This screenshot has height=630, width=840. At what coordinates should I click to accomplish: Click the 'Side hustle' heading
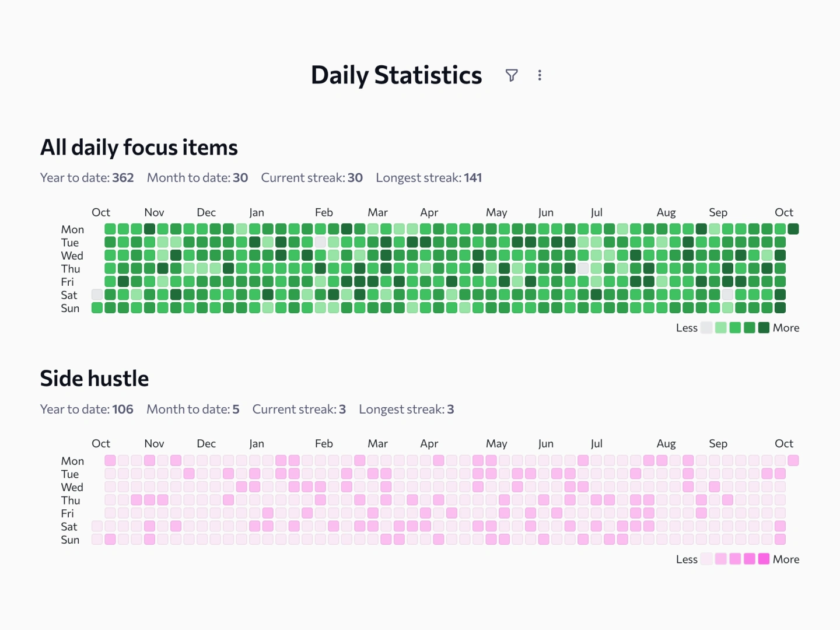[94, 379]
